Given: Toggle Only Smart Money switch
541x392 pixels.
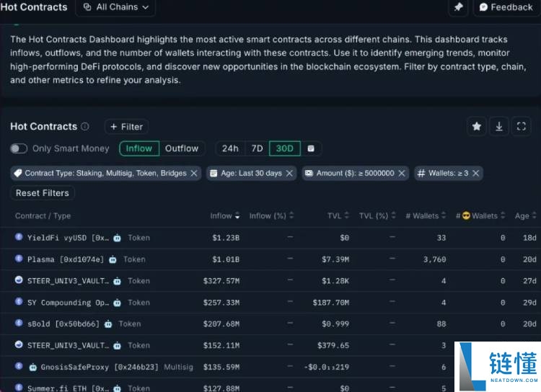Looking at the screenshot, I should (19, 148).
